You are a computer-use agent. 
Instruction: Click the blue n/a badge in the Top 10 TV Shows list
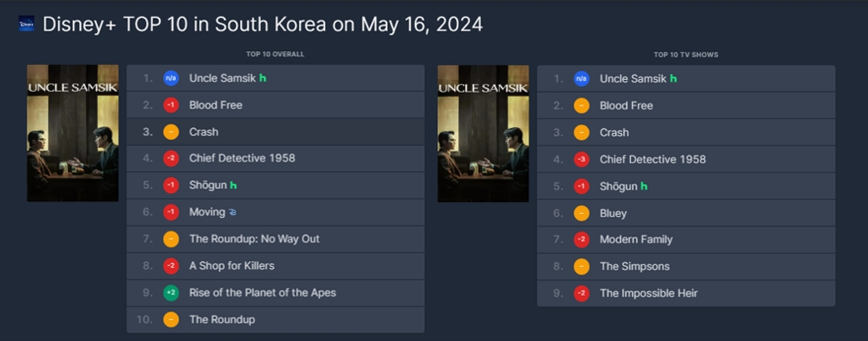[x=581, y=79]
